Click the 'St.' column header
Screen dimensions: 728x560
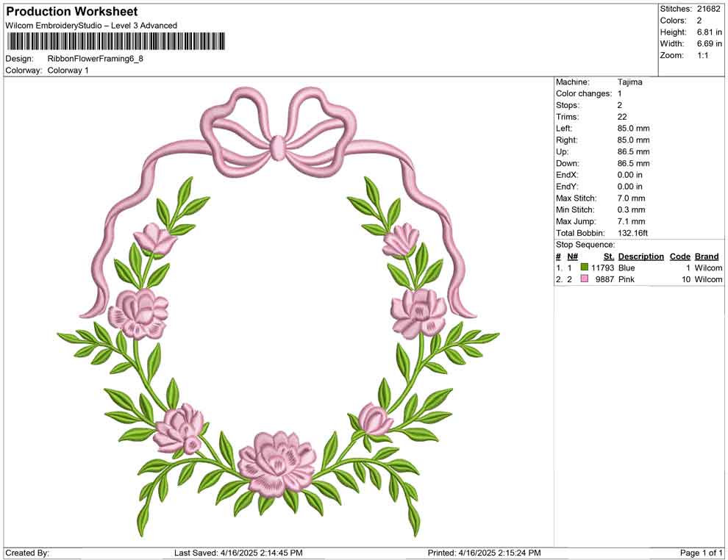pyautogui.click(x=609, y=256)
